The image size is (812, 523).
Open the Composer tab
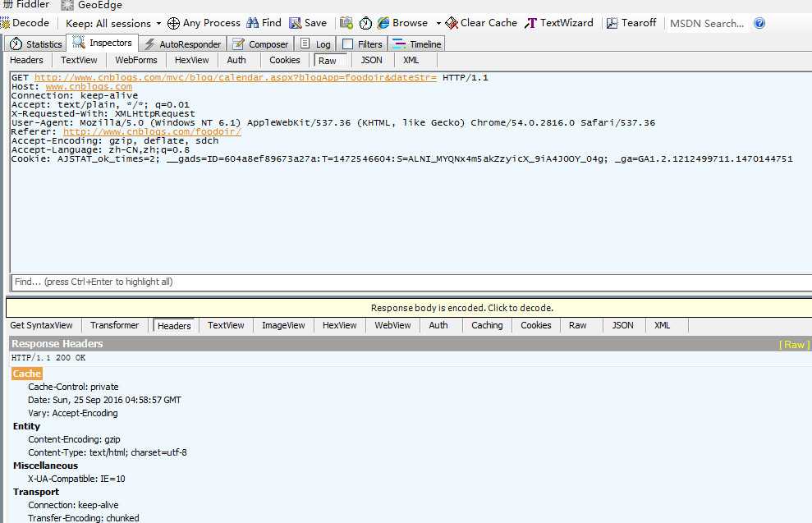pyautogui.click(x=260, y=44)
